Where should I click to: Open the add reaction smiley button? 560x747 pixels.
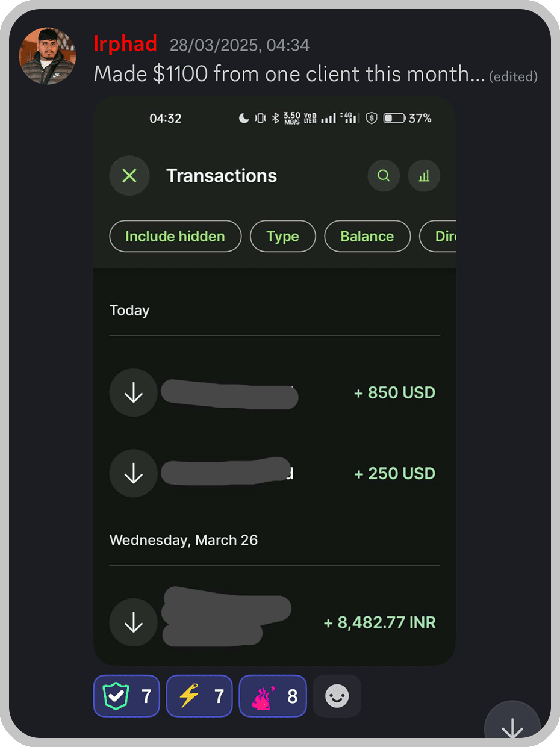337,696
